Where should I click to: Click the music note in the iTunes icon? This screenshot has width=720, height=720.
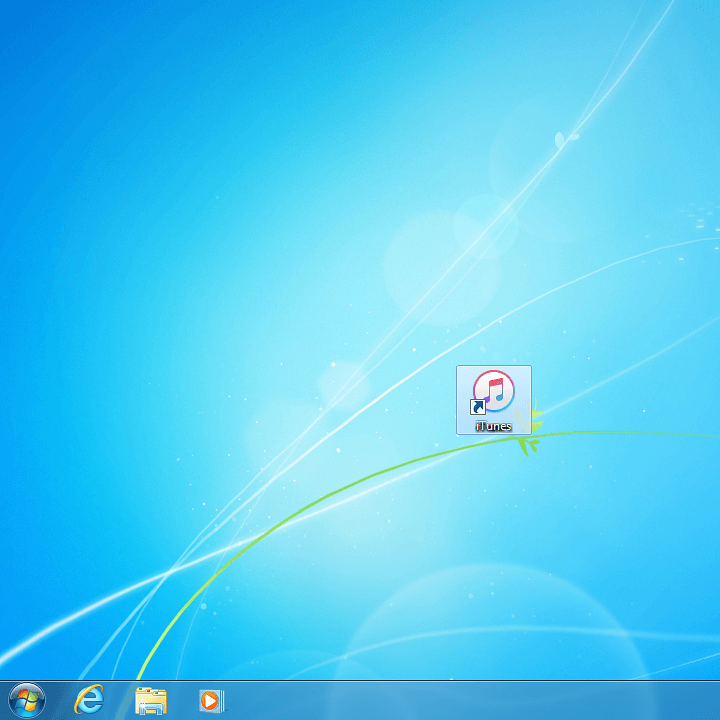tap(496, 390)
